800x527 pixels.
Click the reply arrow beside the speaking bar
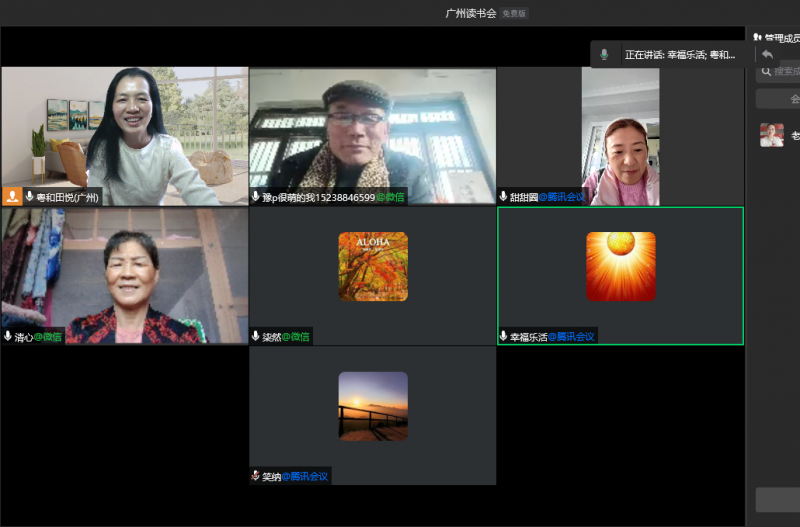[767, 54]
